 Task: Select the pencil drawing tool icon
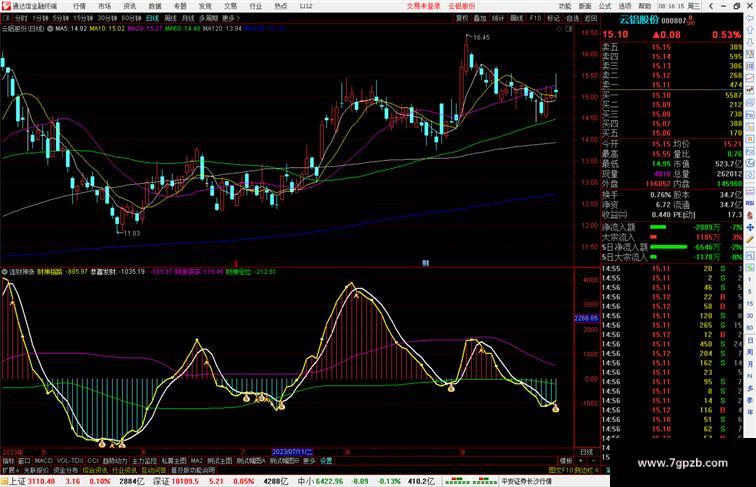click(x=750, y=239)
